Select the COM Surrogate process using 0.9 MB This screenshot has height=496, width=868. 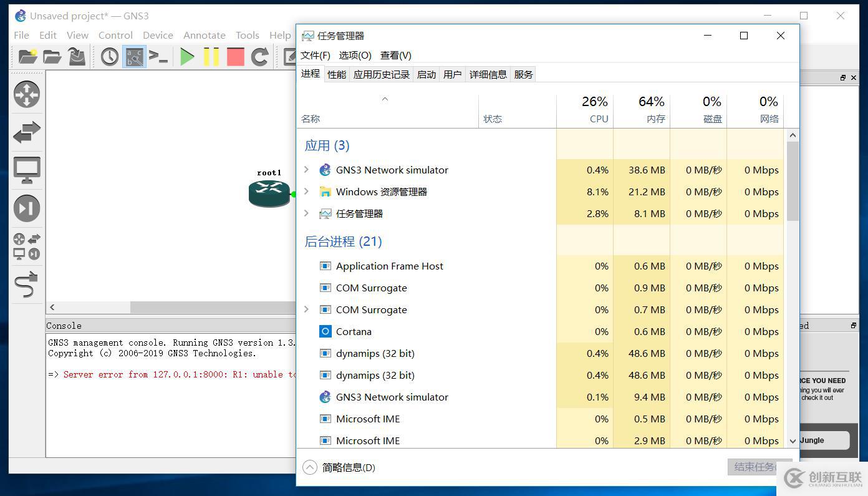[540, 288]
